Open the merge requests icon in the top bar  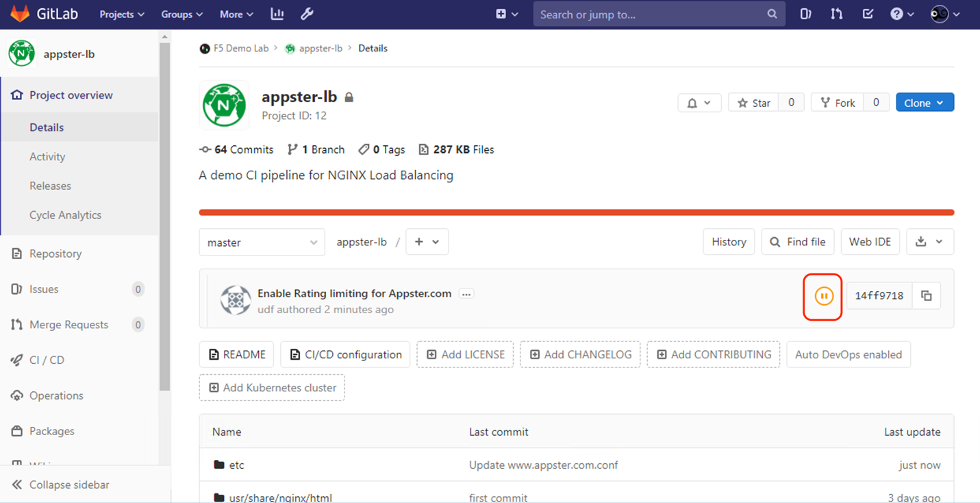point(837,14)
